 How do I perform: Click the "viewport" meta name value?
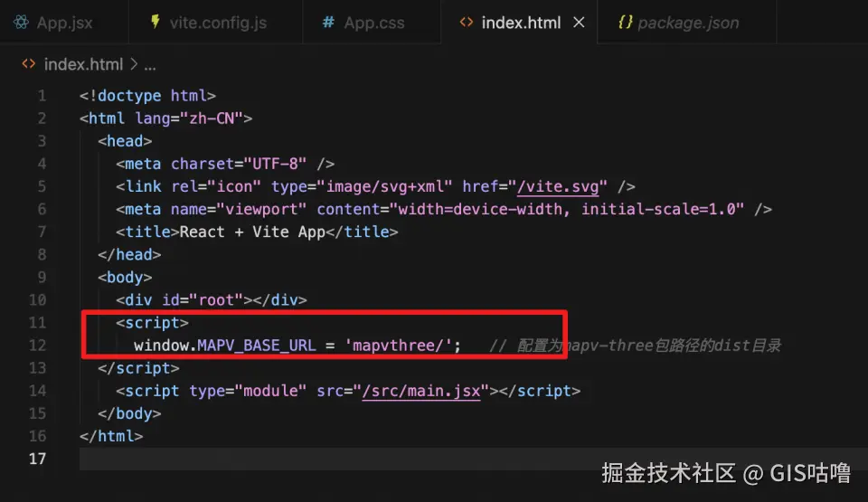pos(261,210)
